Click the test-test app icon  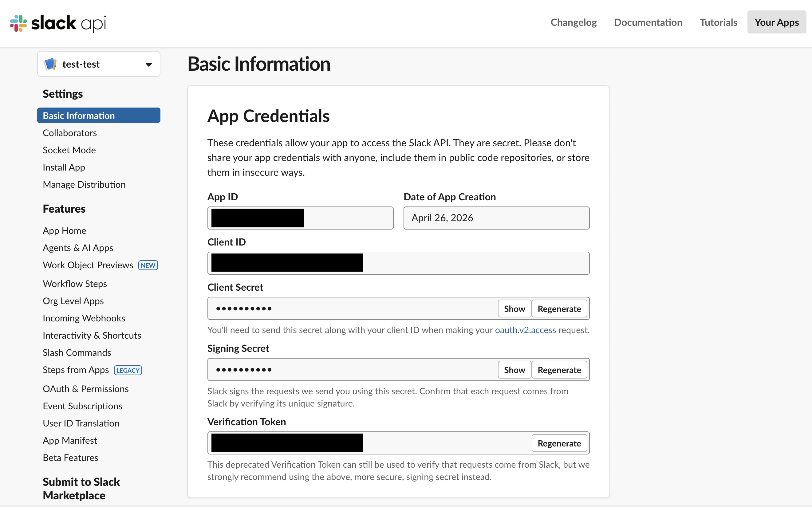[x=50, y=64]
